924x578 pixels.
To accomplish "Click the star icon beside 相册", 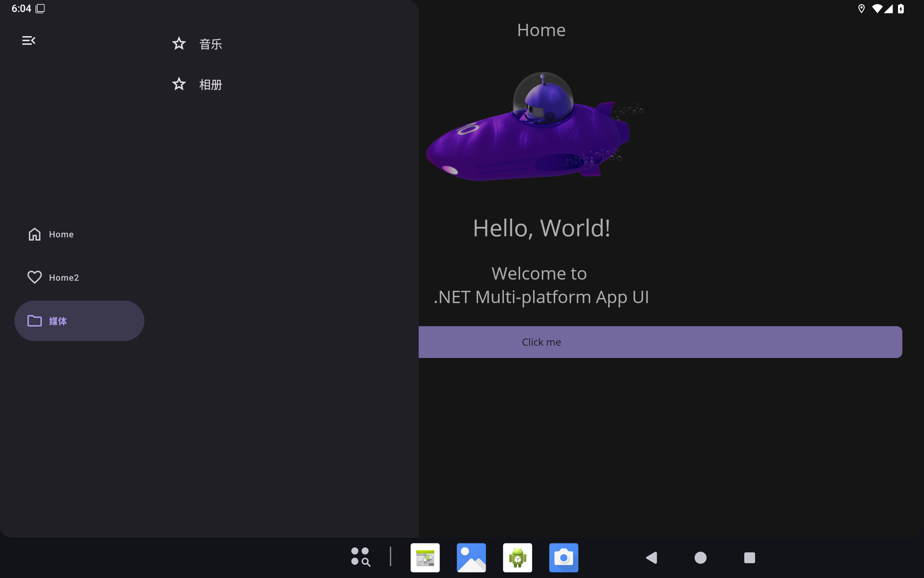I will [179, 84].
